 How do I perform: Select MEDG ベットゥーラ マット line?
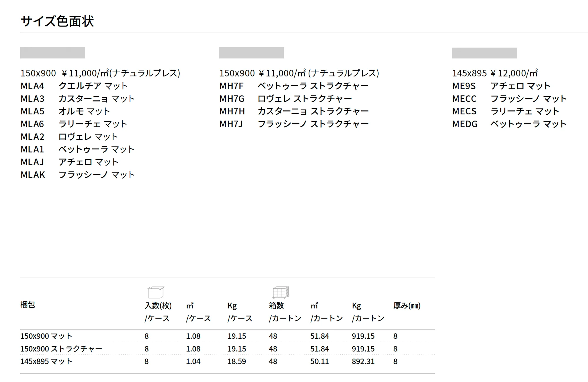click(x=509, y=124)
